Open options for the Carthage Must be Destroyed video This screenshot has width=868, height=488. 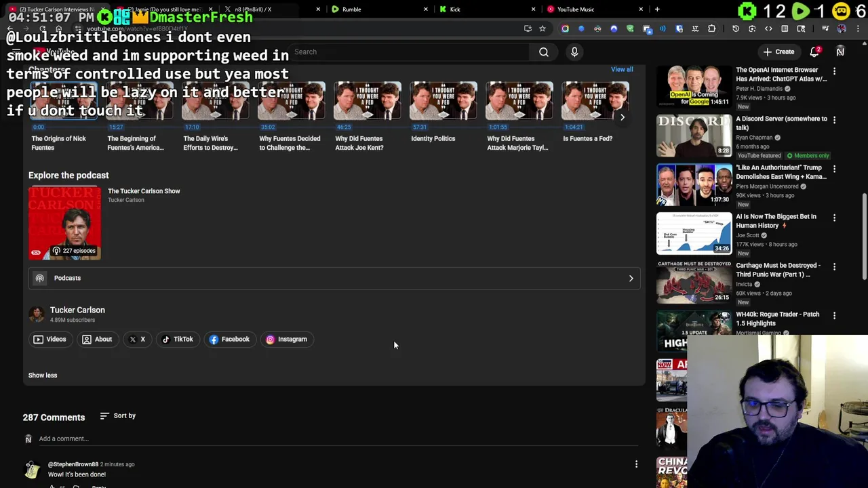pos(834,266)
